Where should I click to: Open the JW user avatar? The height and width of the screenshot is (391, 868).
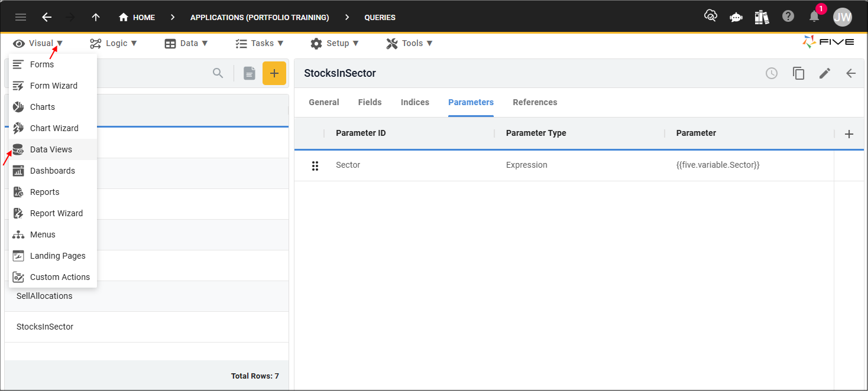click(x=843, y=17)
